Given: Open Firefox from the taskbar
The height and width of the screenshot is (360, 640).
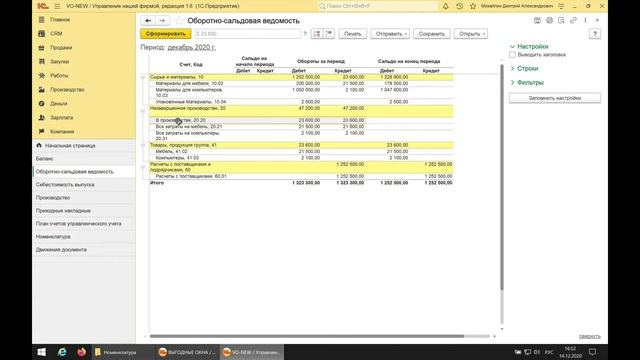Looking at the screenshot, I should (x=82, y=352).
